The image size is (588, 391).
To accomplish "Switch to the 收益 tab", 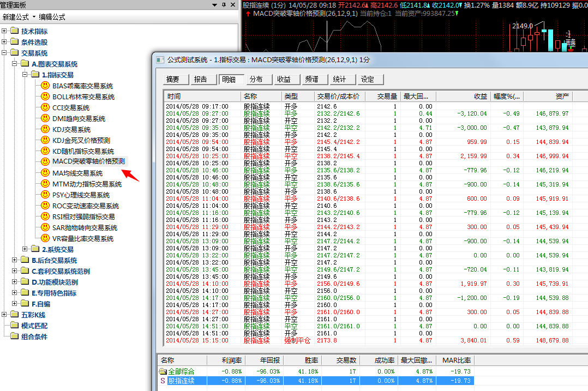I will (x=284, y=79).
